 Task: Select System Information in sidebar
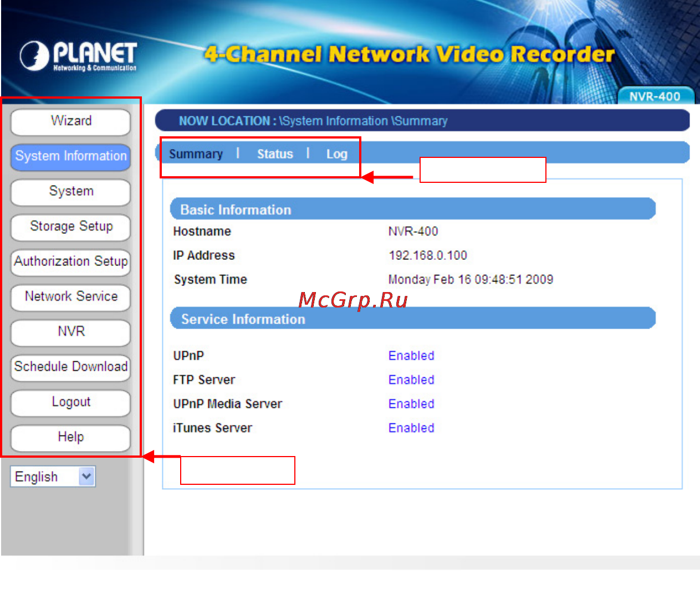point(71,156)
